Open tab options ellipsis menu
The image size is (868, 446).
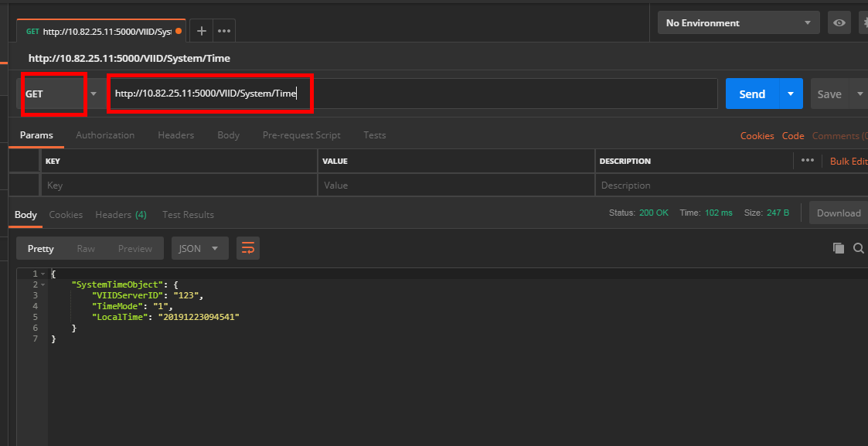[x=224, y=31]
